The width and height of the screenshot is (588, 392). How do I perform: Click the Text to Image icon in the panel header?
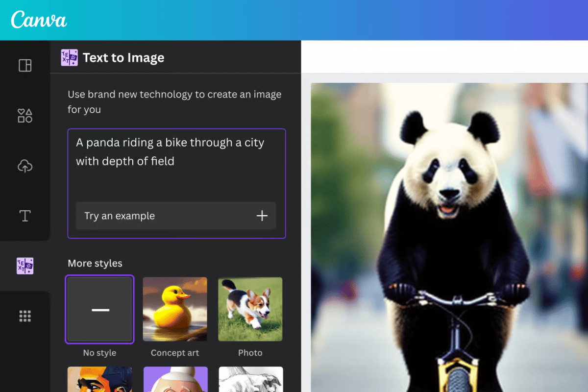[x=69, y=57]
